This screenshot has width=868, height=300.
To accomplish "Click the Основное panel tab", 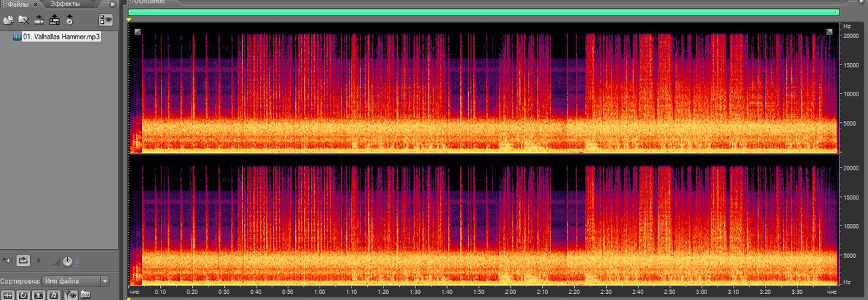I will tap(150, 2).
